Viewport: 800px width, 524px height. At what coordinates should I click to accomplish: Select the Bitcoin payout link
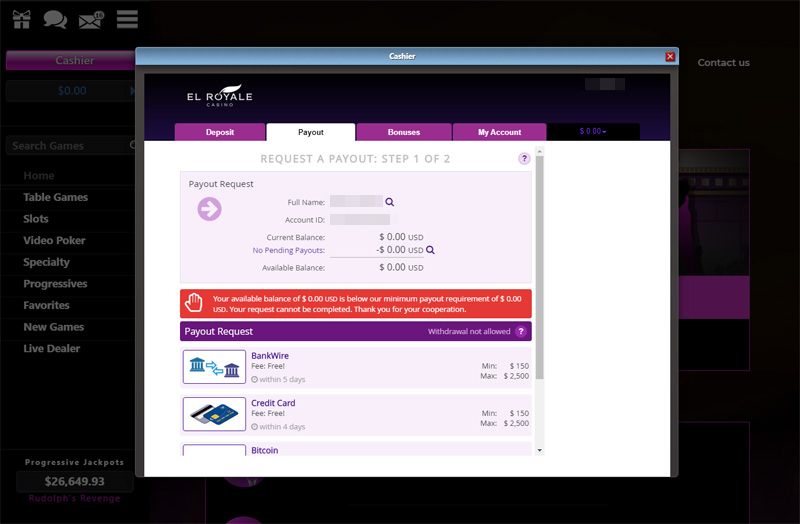(265, 451)
